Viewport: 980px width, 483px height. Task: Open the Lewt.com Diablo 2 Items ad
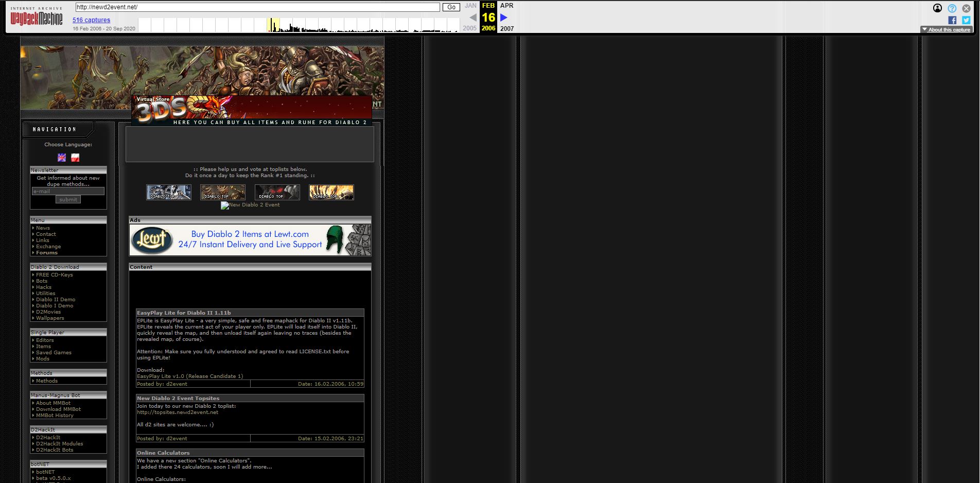coord(250,240)
